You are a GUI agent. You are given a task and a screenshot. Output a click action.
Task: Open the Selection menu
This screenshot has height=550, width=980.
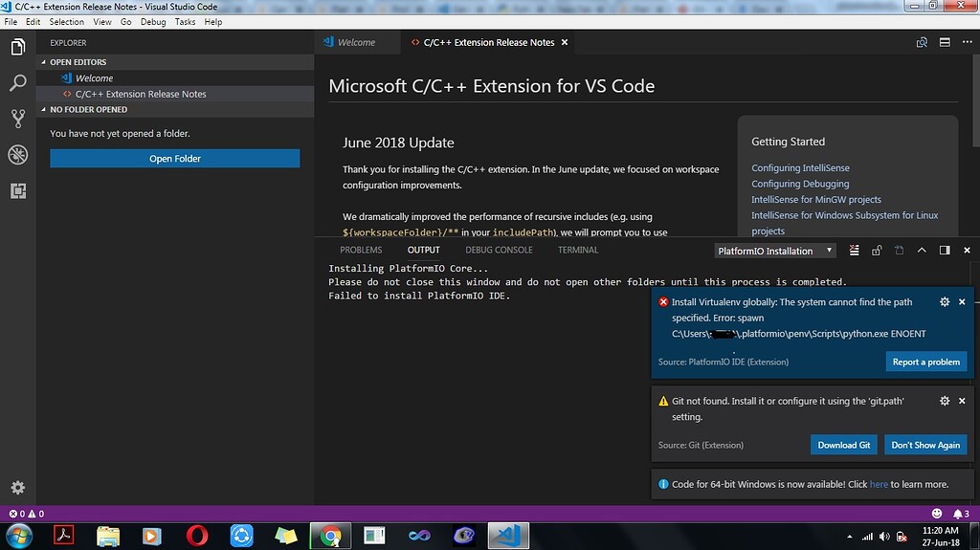point(66,22)
